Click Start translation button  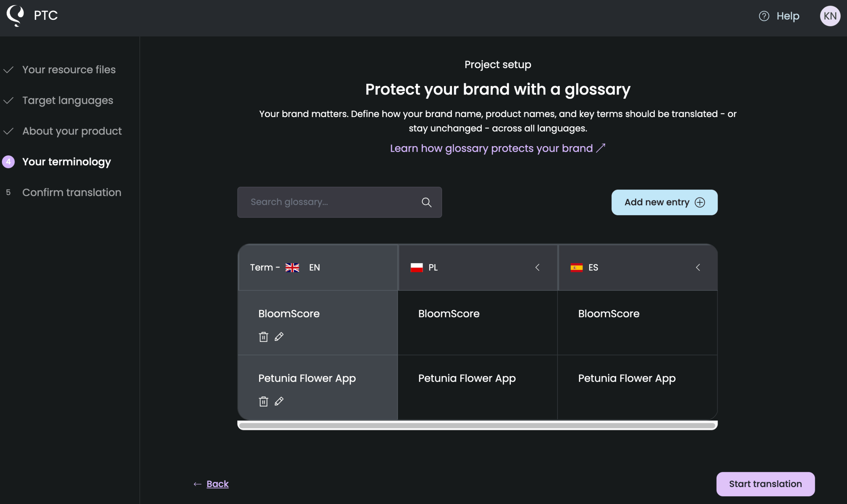click(x=765, y=484)
